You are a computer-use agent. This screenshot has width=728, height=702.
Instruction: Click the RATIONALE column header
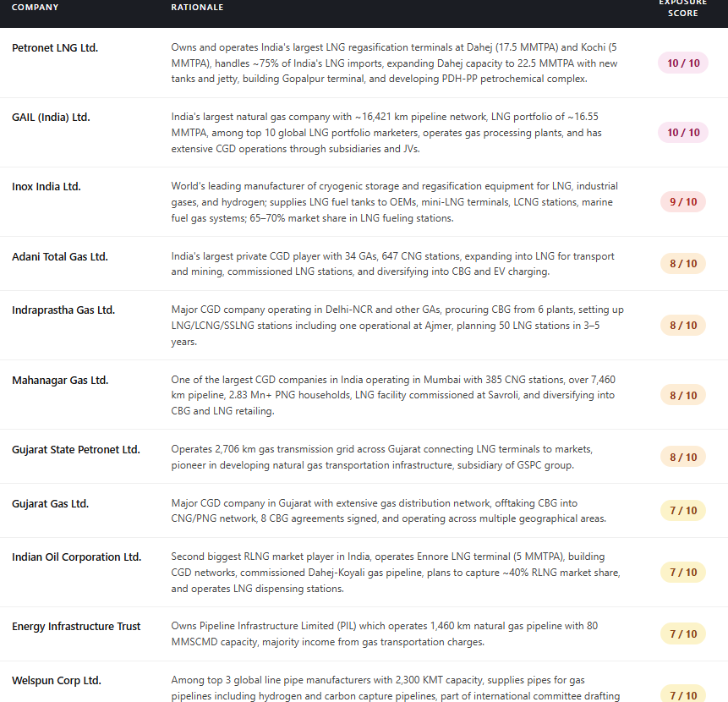(x=197, y=8)
